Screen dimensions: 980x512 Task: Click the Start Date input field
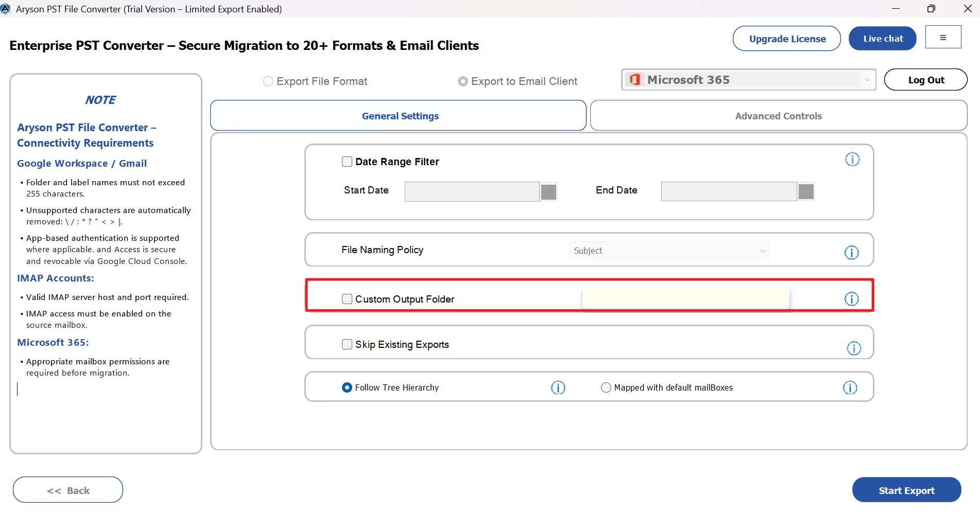tap(472, 192)
